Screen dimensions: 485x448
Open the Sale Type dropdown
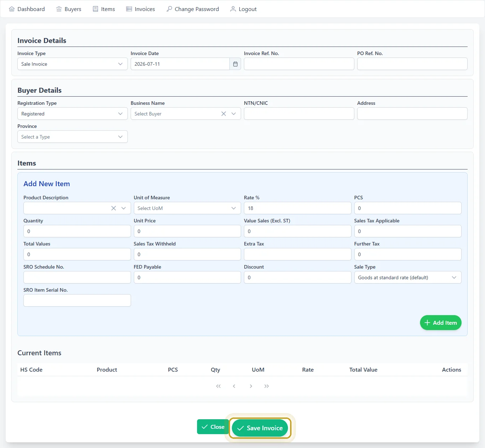(408, 277)
